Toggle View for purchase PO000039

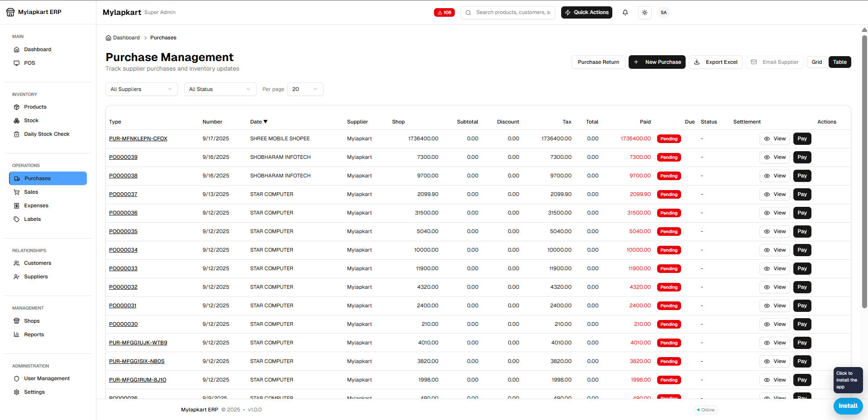tap(774, 157)
